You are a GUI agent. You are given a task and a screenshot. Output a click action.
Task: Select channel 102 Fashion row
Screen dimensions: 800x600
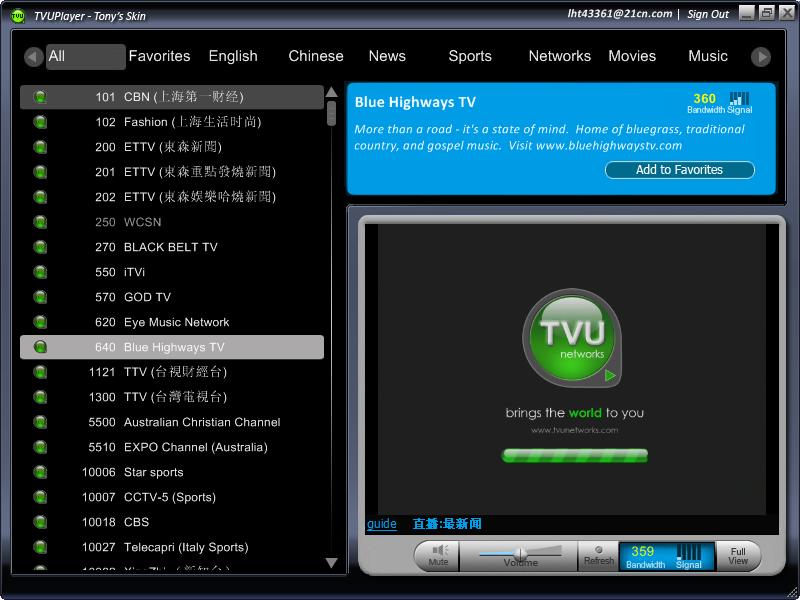172,122
